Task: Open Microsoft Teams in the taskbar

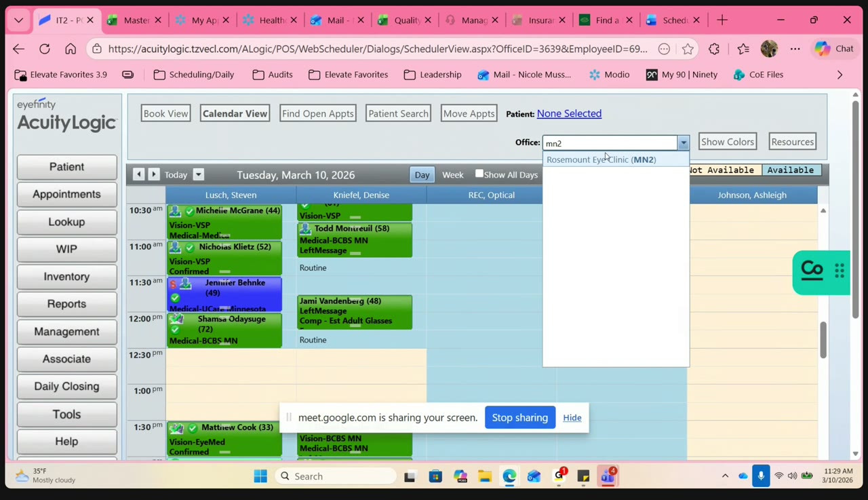Action: pos(607,476)
